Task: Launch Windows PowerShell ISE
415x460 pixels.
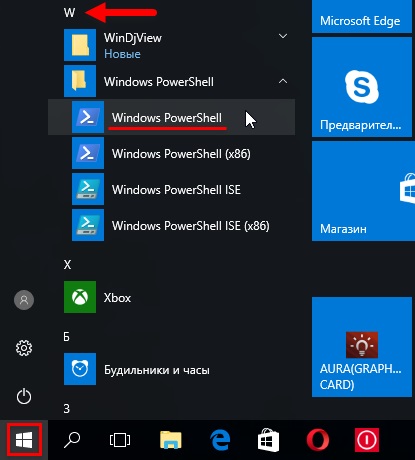Action: tap(171, 190)
